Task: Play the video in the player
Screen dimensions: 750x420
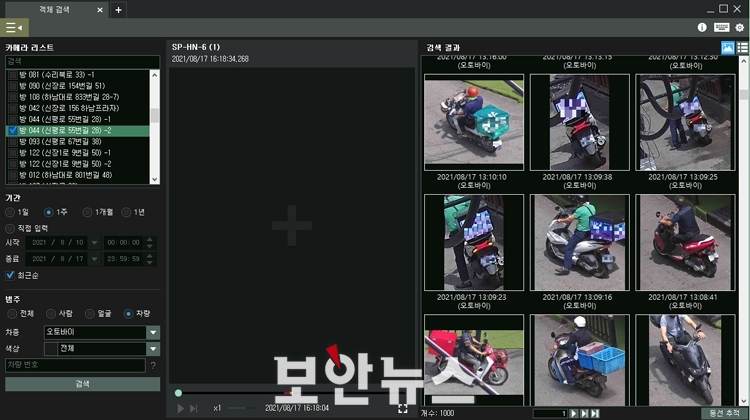Action: click(x=180, y=408)
